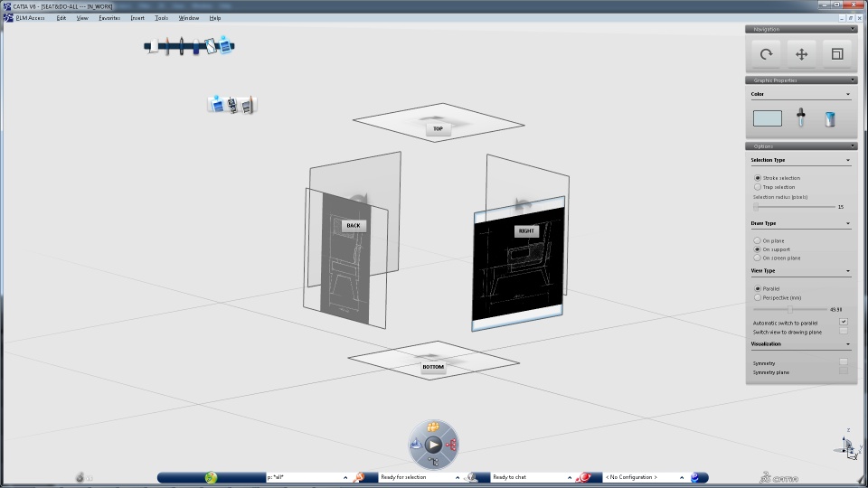The width and height of the screenshot is (868, 488).
Task: Select the paper sheet tool in sketch toolbar
Action: (154, 46)
